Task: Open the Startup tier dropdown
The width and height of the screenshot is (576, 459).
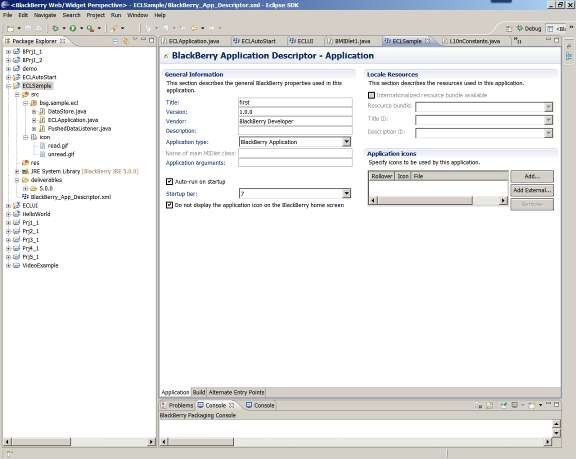Action: [x=346, y=193]
